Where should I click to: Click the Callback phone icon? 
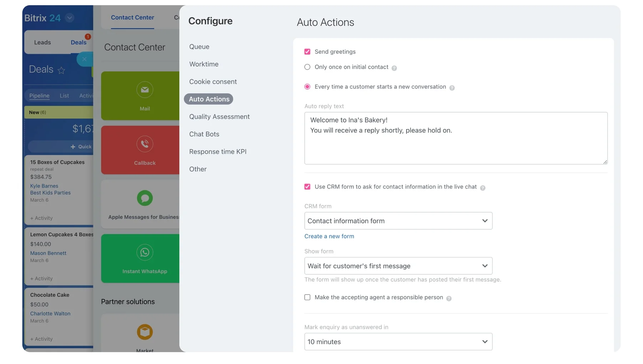click(x=145, y=144)
